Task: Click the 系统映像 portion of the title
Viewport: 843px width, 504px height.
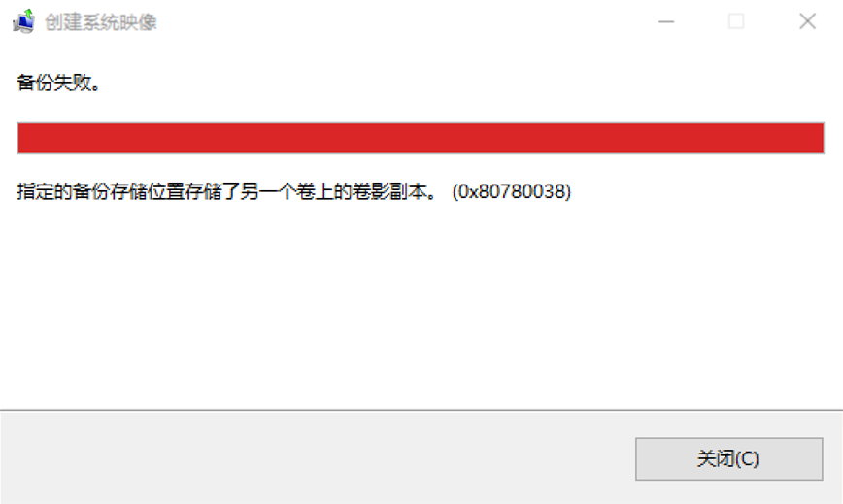Action: tap(119, 22)
